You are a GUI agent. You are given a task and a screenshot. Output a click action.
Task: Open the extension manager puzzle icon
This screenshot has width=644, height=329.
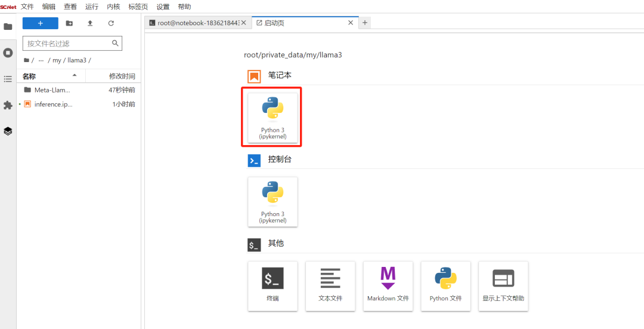8,105
